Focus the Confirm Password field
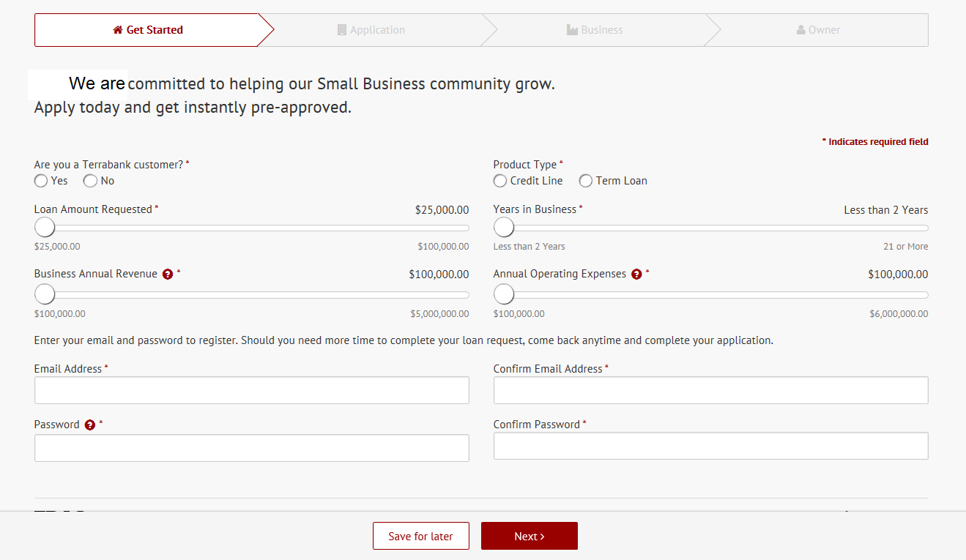Viewport: 966px width, 560px height. point(710,446)
